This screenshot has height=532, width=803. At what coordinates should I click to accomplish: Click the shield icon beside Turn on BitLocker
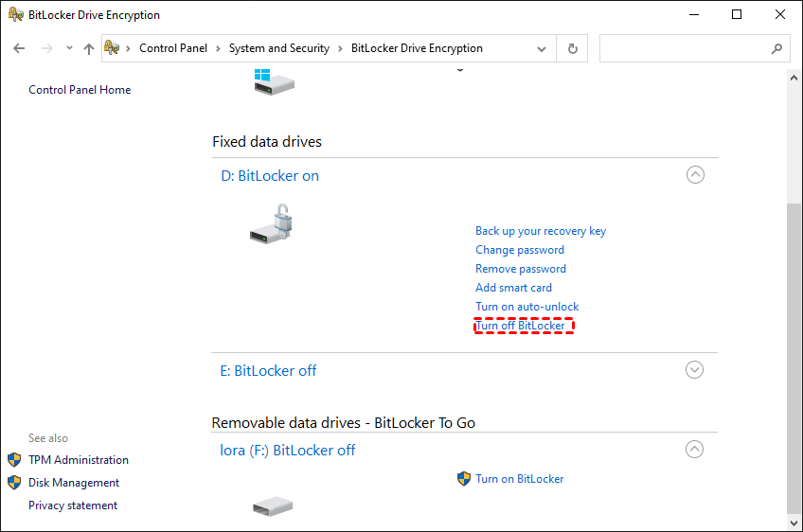(464, 479)
